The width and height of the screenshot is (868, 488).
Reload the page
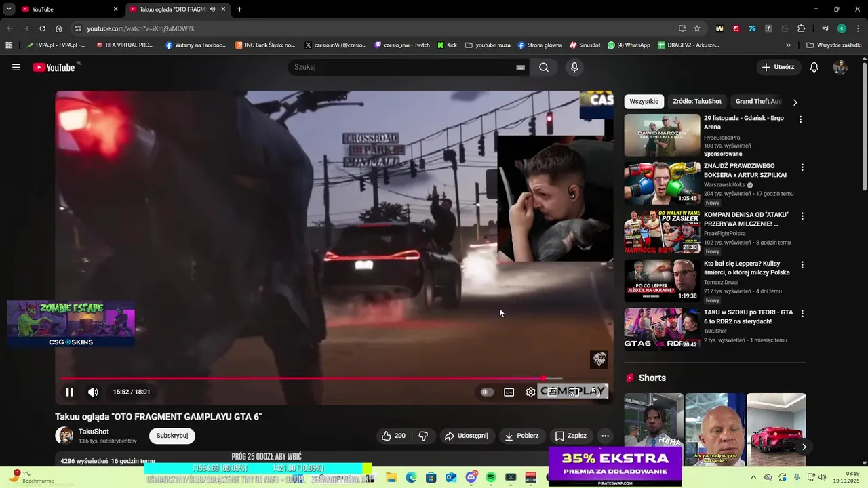[x=42, y=28]
